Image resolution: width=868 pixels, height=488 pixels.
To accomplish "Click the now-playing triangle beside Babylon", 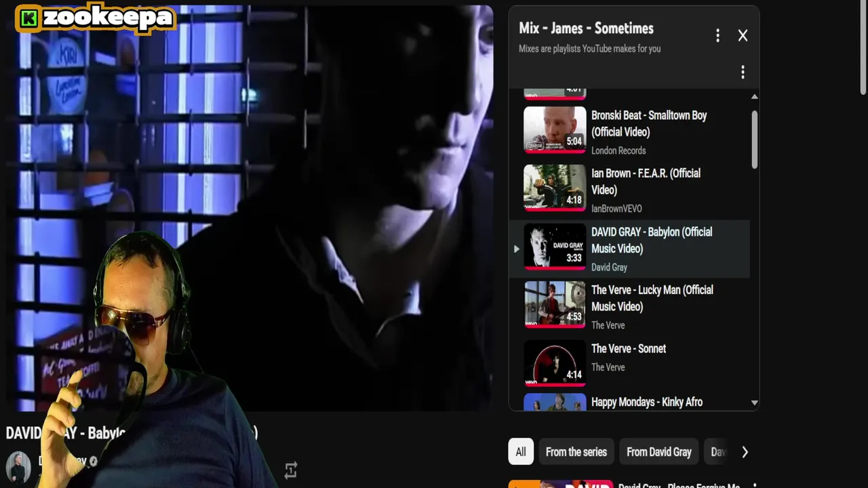I will pyautogui.click(x=516, y=249).
